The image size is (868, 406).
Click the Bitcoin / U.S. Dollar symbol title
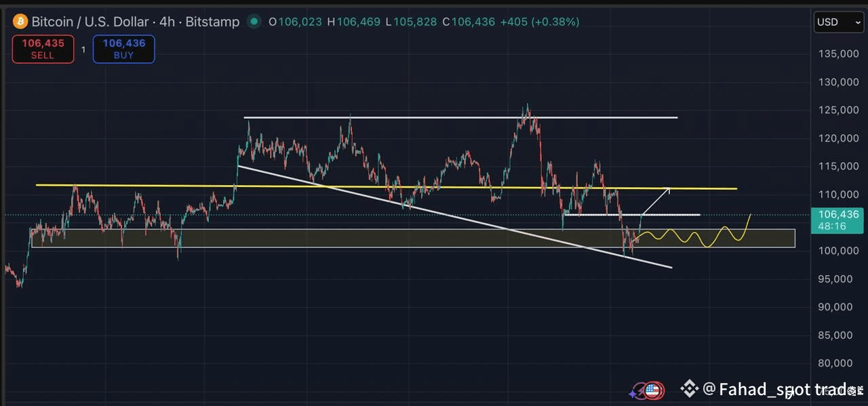136,22
